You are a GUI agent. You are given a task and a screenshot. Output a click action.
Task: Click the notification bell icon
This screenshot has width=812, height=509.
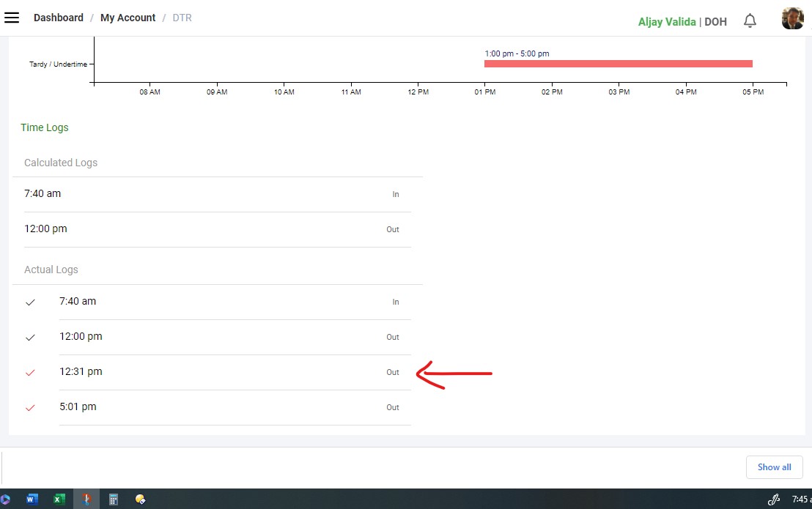750,21
